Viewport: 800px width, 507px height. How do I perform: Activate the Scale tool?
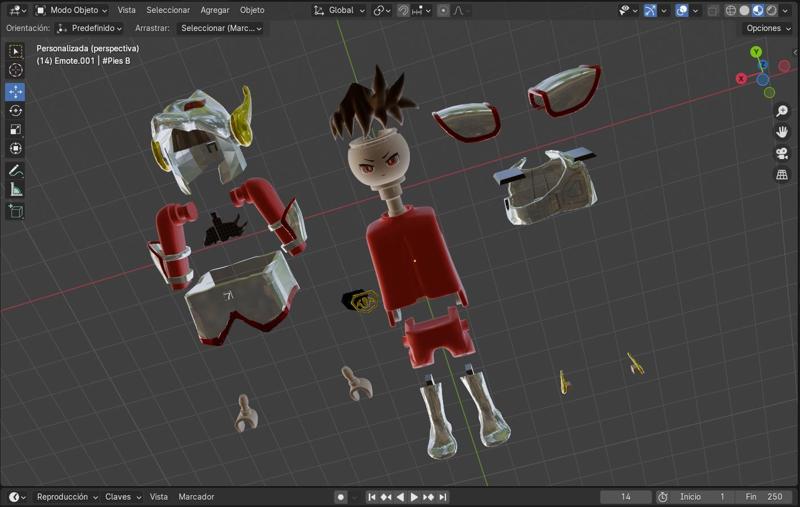(x=15, y=130)
